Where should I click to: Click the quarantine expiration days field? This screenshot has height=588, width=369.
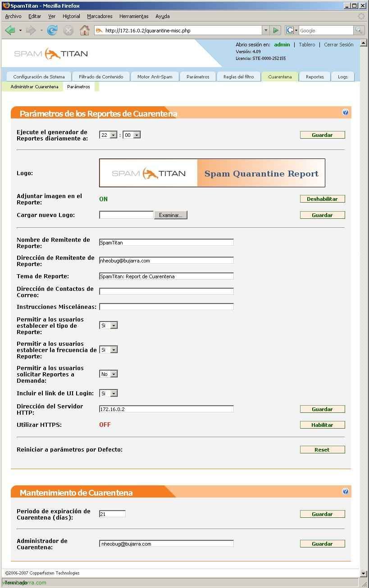pos(112,514)
